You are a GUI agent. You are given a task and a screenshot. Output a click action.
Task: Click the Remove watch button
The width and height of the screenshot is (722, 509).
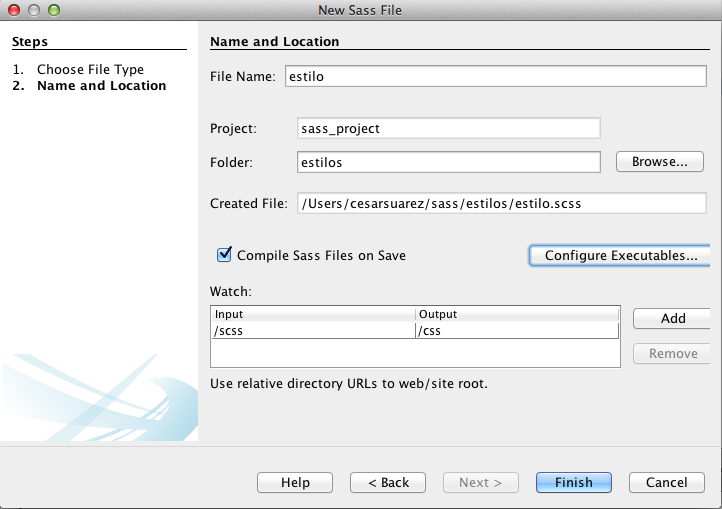[672, 353]
